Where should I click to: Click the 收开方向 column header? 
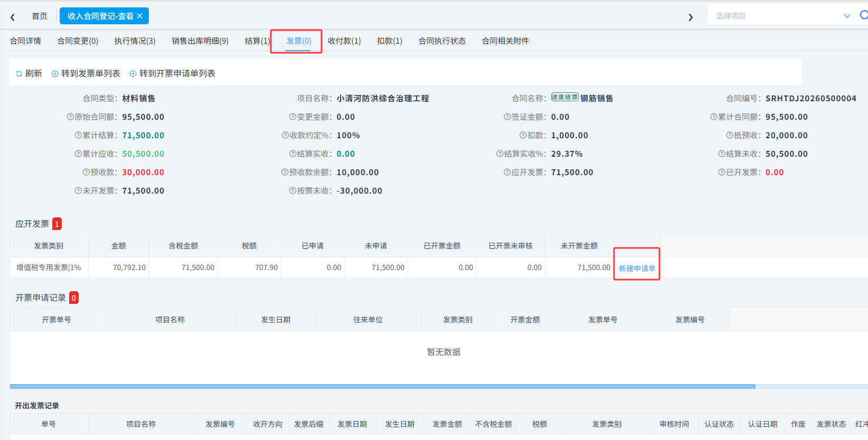(x=268, y=424)
